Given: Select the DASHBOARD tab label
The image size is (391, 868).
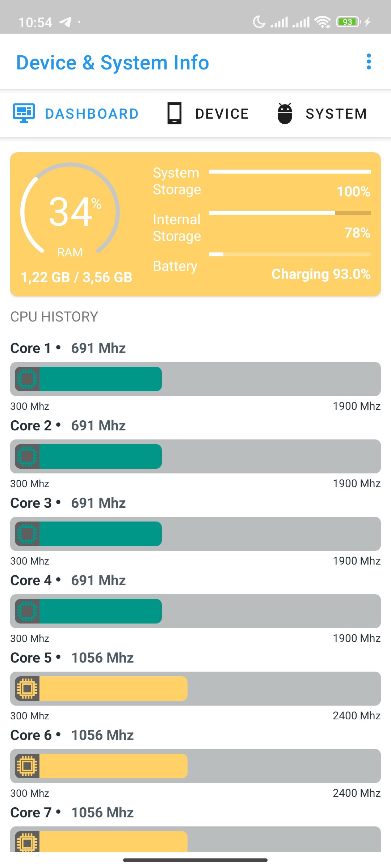Looking at the screenshot, I should 92,114.
